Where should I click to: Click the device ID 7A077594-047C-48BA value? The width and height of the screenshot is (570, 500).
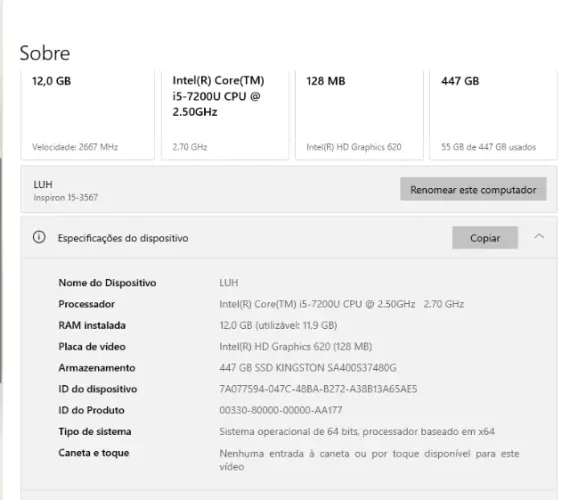point(318,389)
